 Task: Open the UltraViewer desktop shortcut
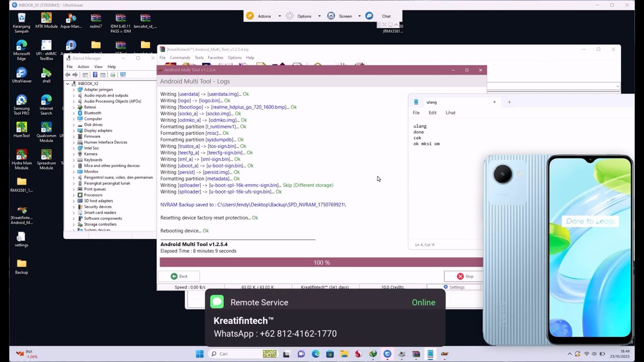[22, 75]
